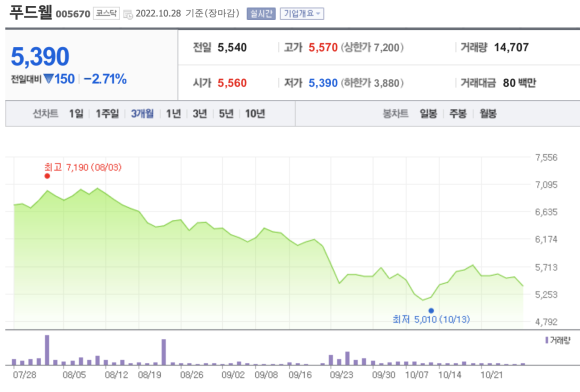The height and width of the screenshot is (392, 580).
Task: Click the 전일 value 5,540
Action: [232, 47]
